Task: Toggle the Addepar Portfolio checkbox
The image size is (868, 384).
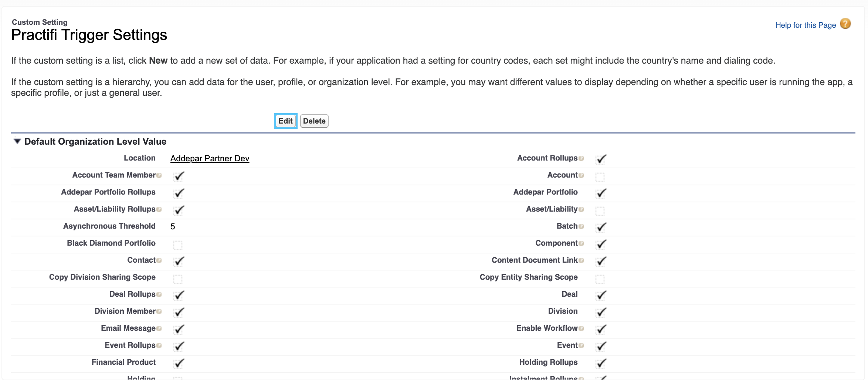Action: [x=601, y=193]
